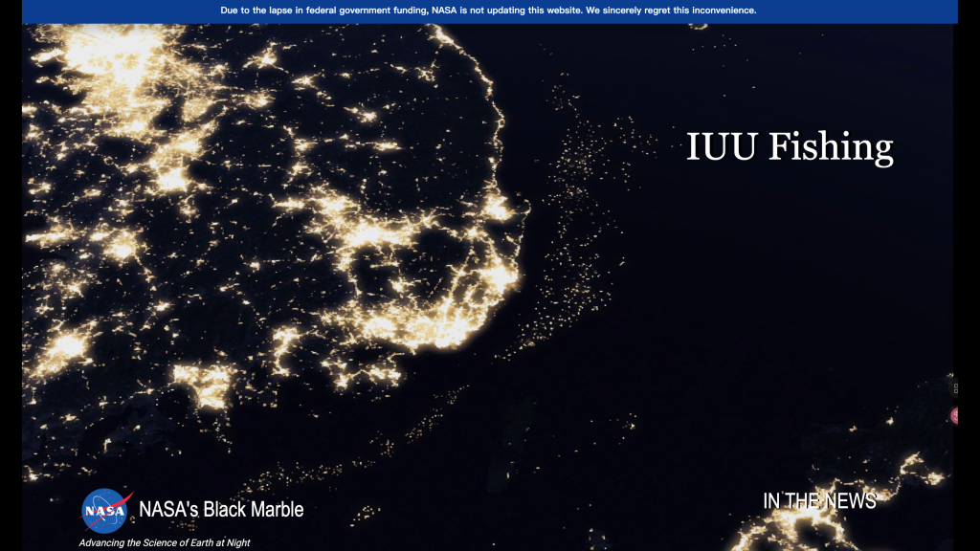Click the federal funding lapse notice banner
980x551 pixels.
pos(488,11)
